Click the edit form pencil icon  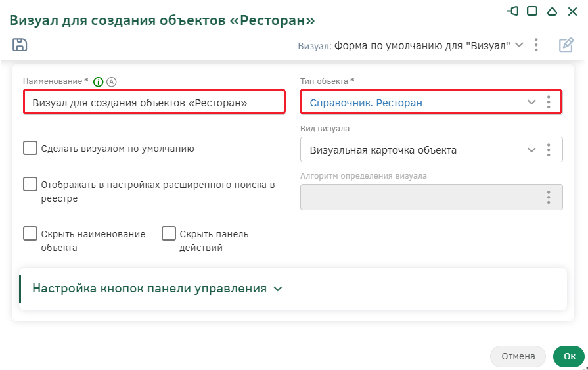(x=566, y=45)
